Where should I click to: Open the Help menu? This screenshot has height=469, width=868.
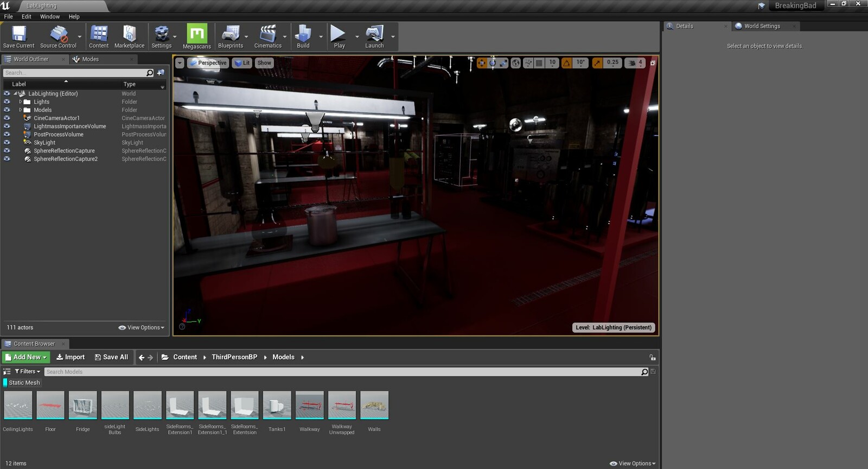pyautogui.click(x=74, y=17)
